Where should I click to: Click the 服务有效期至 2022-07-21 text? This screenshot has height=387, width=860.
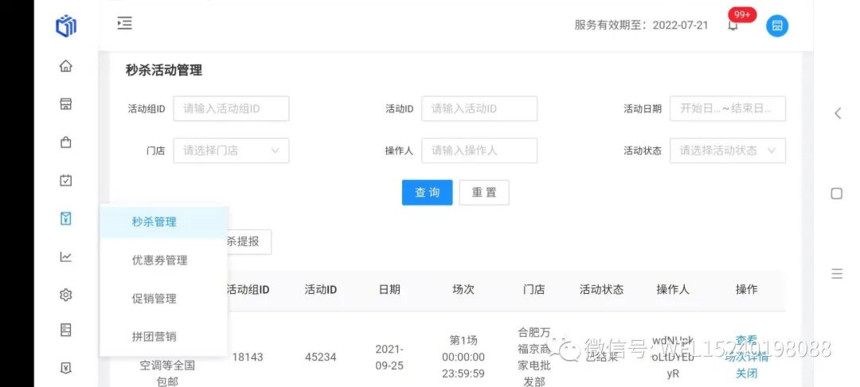pos(641,26)
